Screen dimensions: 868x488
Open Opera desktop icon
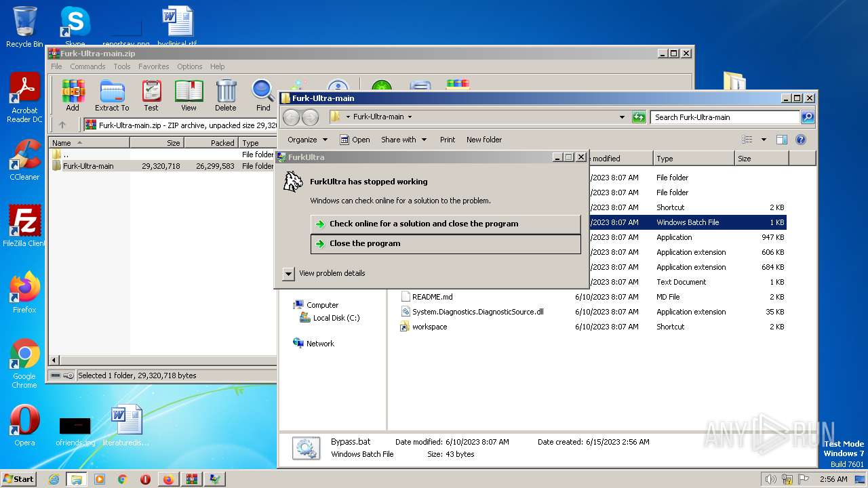[24, 426]
